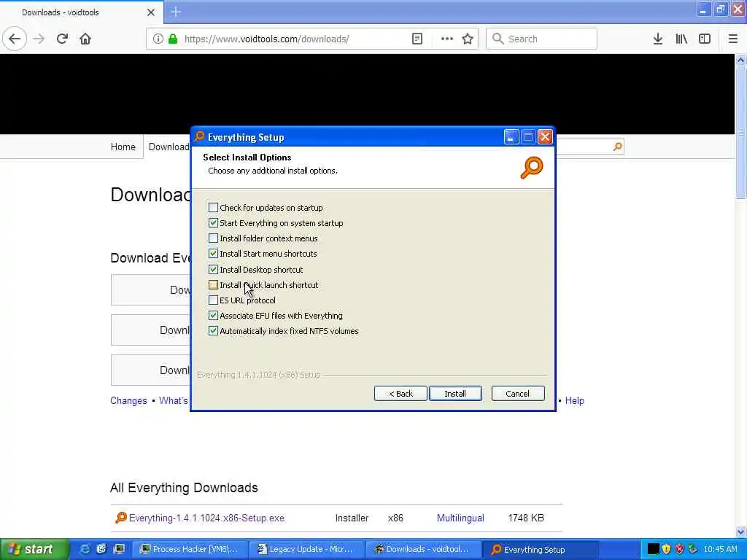Click the 1748 KB size cell
The width and height of the screenshot is (747, 560).
(x=525, y=518)
